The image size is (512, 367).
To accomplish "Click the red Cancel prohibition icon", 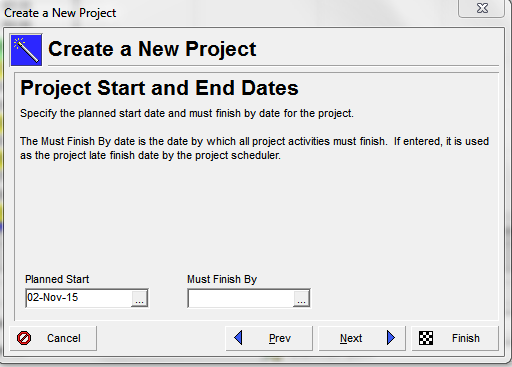I will click(24, 338).
